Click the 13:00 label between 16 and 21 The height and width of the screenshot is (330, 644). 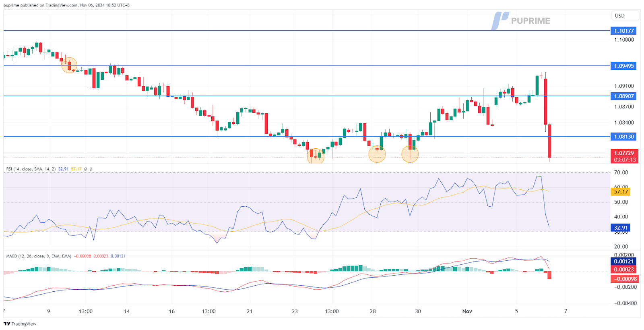[208, 311]
